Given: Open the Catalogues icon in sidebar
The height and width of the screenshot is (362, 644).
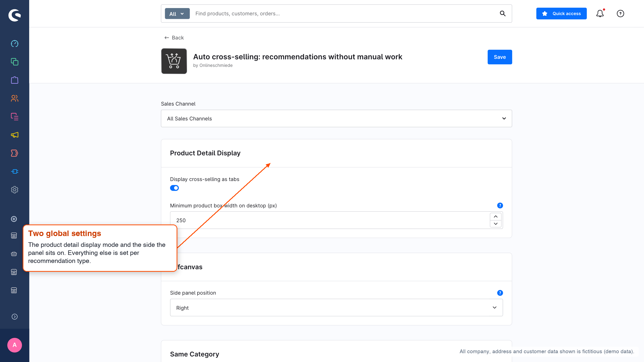Looking at the screenshot, I should (x=15, y=62).
